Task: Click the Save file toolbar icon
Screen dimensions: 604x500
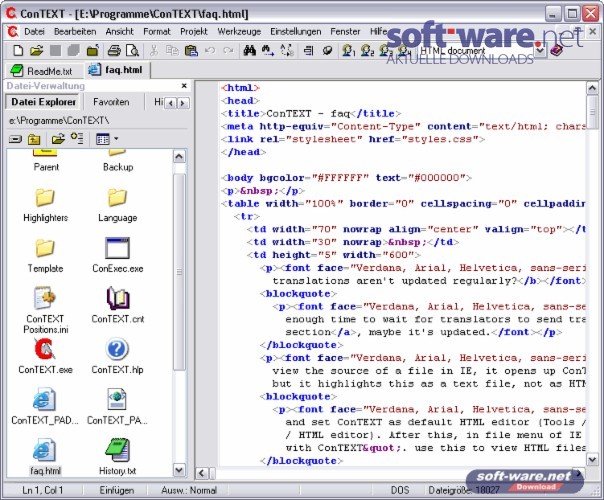Action: (55, 50)
